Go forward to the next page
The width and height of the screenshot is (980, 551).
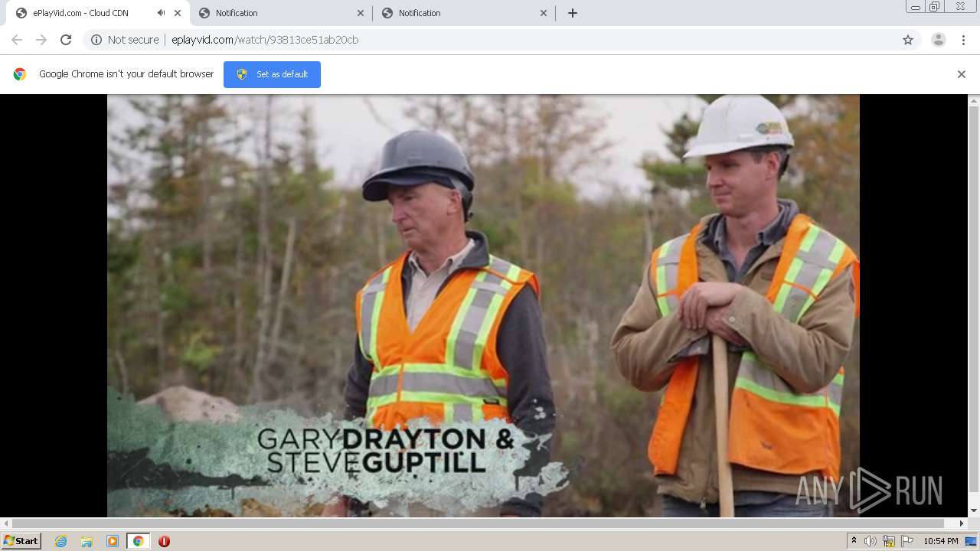pos(41,40)
